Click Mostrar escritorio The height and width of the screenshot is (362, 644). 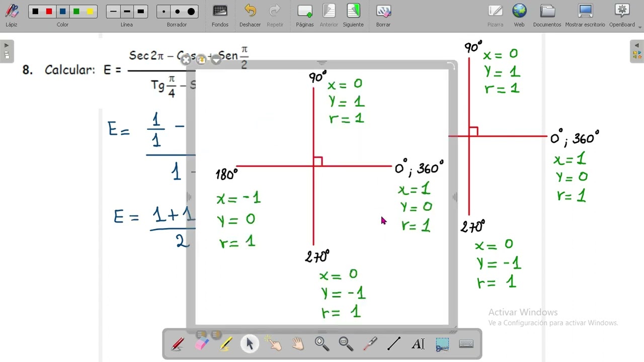click(x=585, y=16)
